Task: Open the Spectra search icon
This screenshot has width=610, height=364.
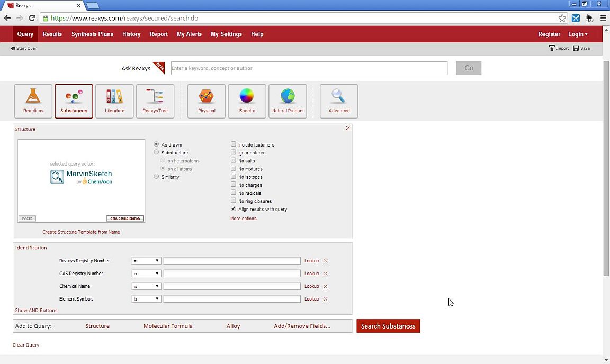Action: [247, 101]
